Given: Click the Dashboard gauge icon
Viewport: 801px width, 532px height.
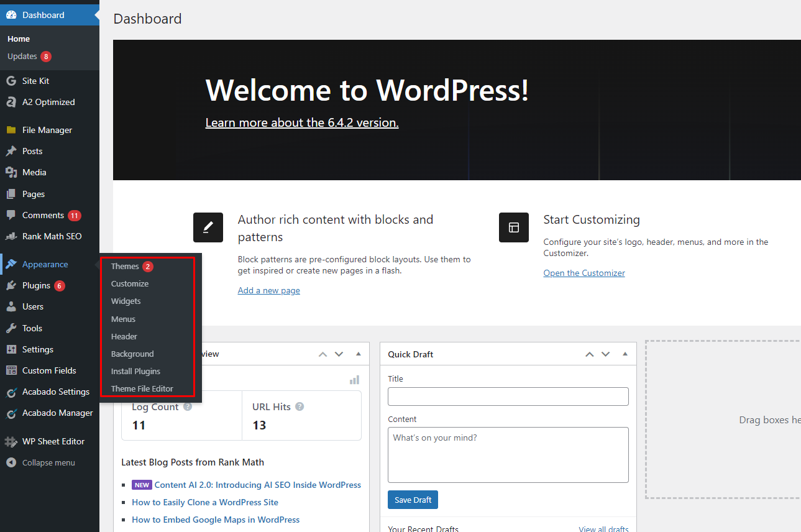Looking at the screenshot, I should [x=11, y=15].
